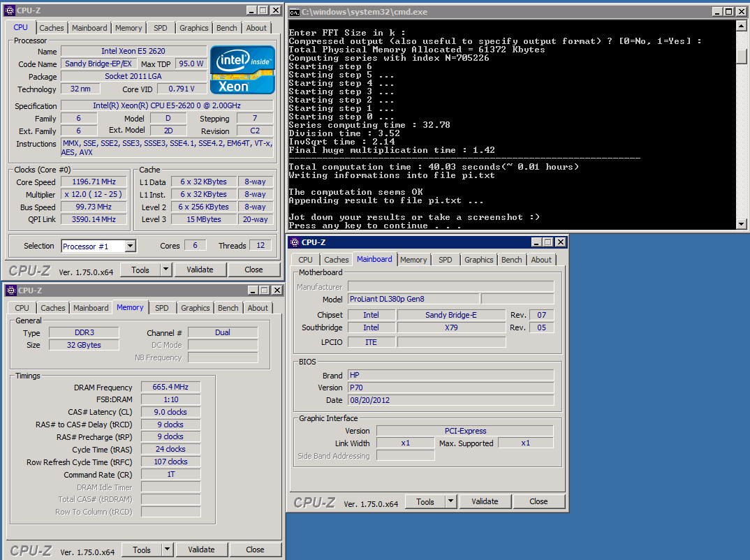Click the Command Rate value 1T
Image resolution: width=750 pixels, height=560 pixels.
(x=171, y=474)
